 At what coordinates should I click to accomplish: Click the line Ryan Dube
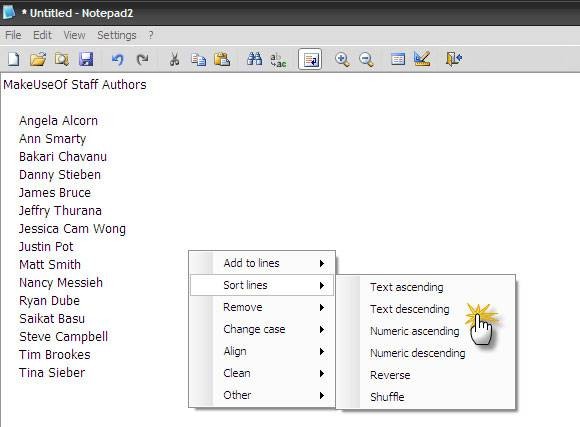[49, 300]
